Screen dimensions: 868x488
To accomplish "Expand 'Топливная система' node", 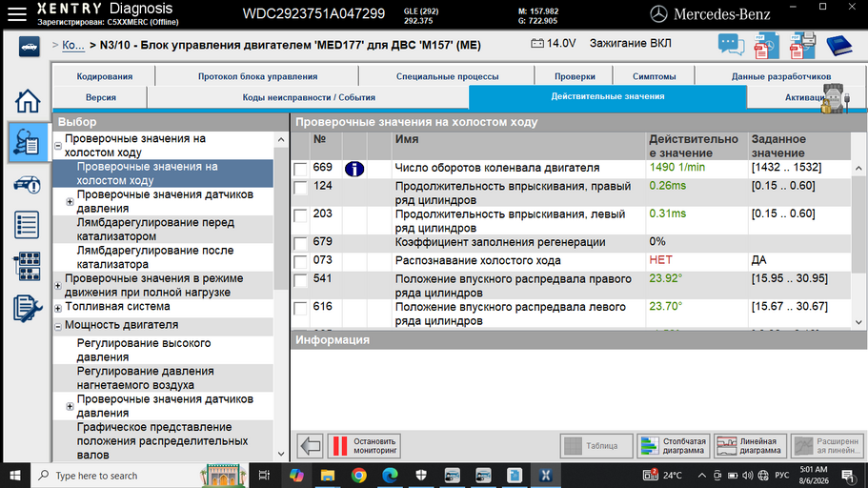I will click(57, 308).
